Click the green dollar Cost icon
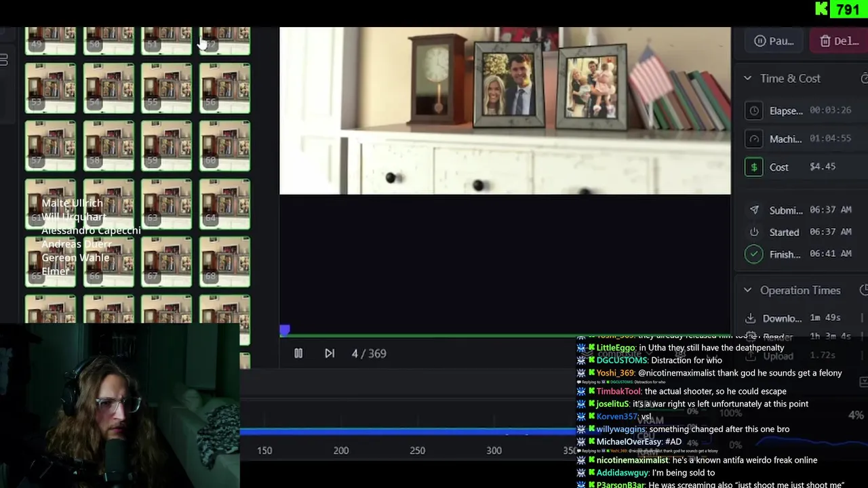This screenshot has width=868, height=488. (x=753, y=167)
